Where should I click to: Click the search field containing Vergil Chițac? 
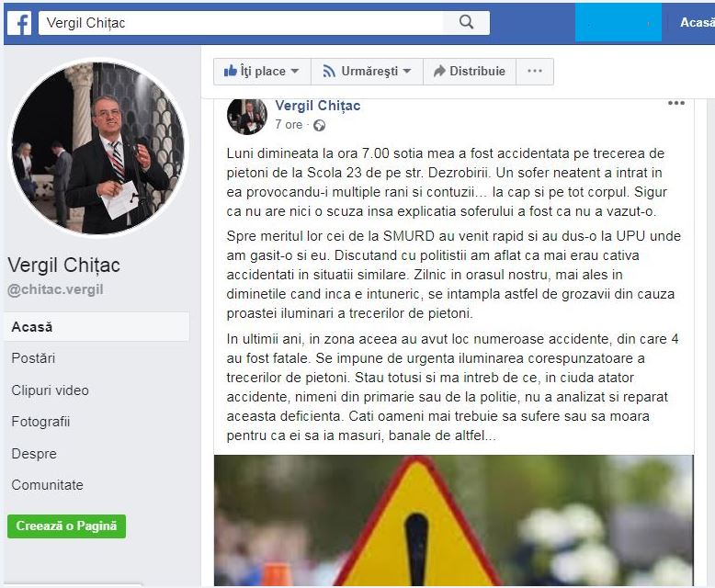[x=241, y=22]
